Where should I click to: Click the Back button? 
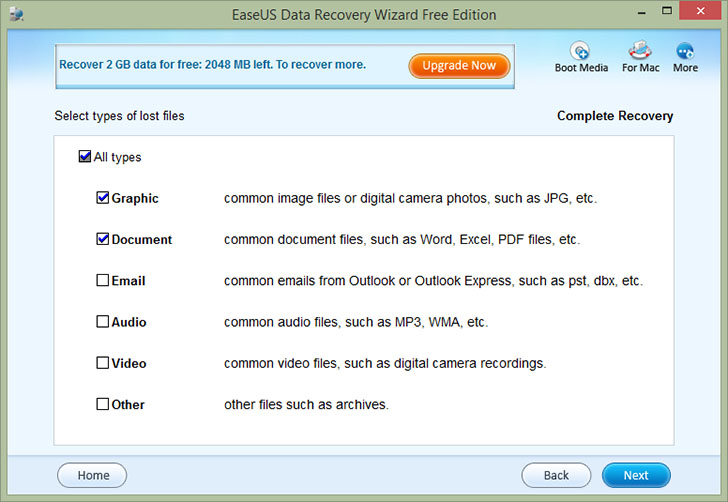[556, 475]
